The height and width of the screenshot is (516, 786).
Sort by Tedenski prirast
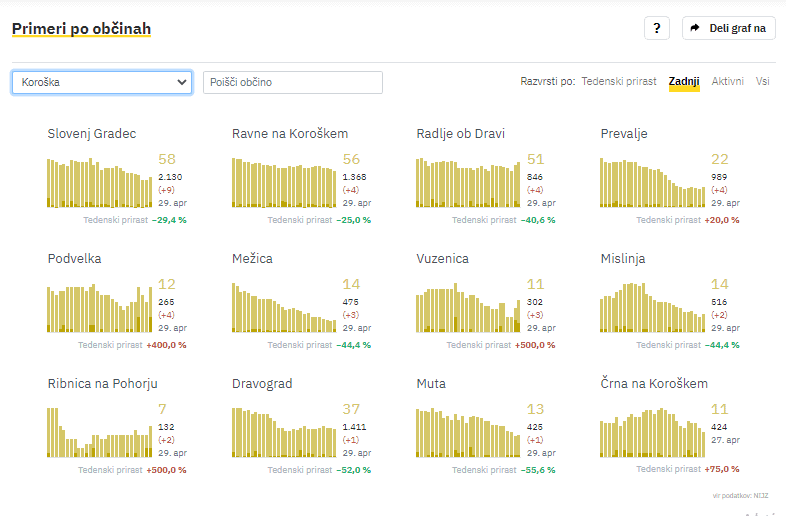618,81
